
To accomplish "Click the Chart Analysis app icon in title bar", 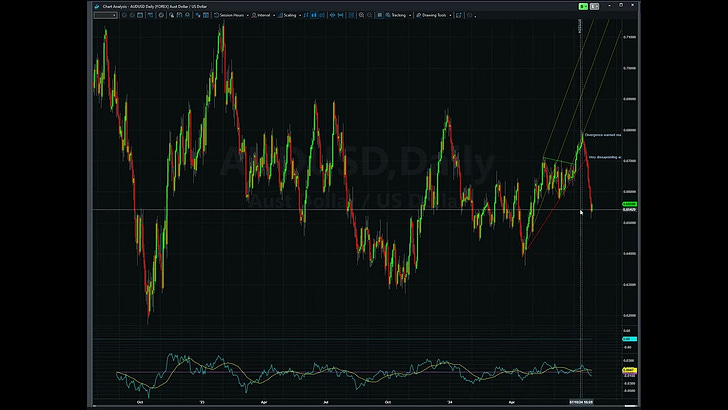I will point(97,7).
